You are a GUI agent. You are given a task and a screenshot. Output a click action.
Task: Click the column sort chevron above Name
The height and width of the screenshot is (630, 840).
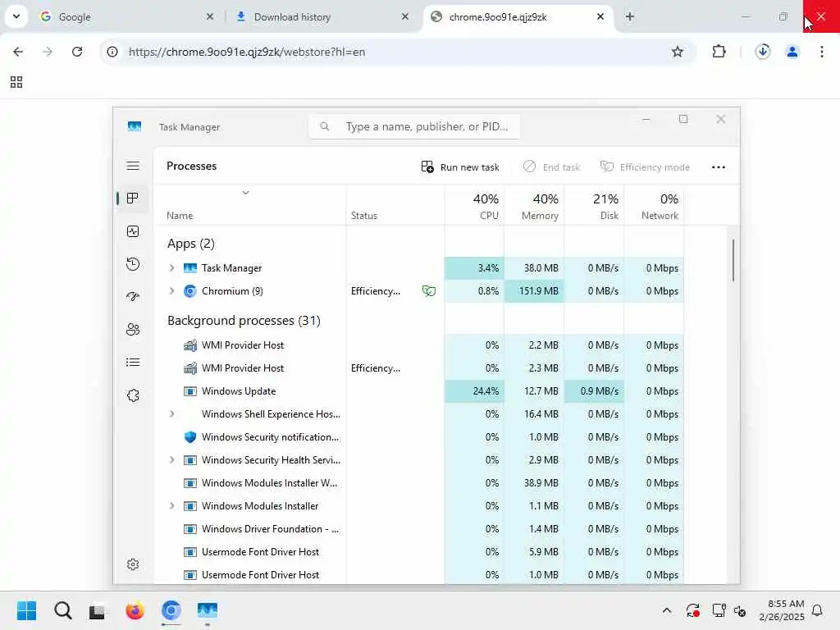[x=246, y=193]
